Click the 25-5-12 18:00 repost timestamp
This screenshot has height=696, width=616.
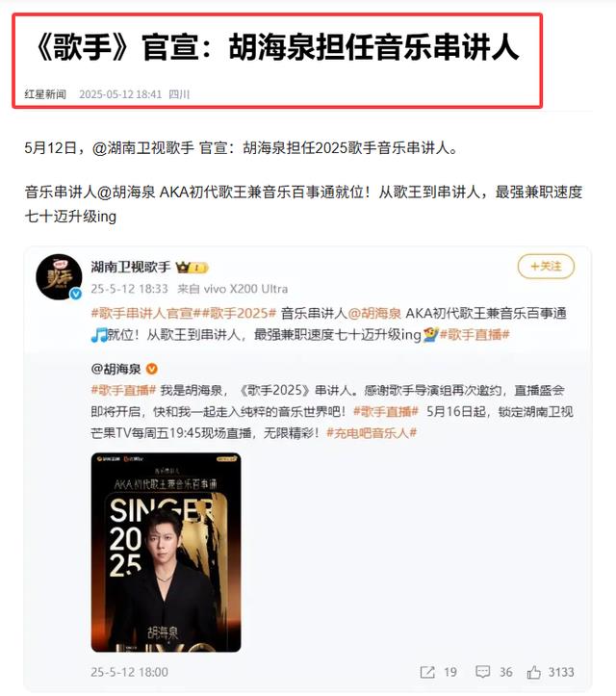[130, 672]
